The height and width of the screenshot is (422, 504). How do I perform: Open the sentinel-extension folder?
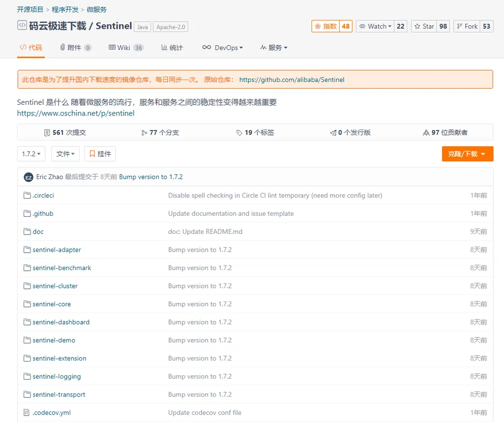59,358
